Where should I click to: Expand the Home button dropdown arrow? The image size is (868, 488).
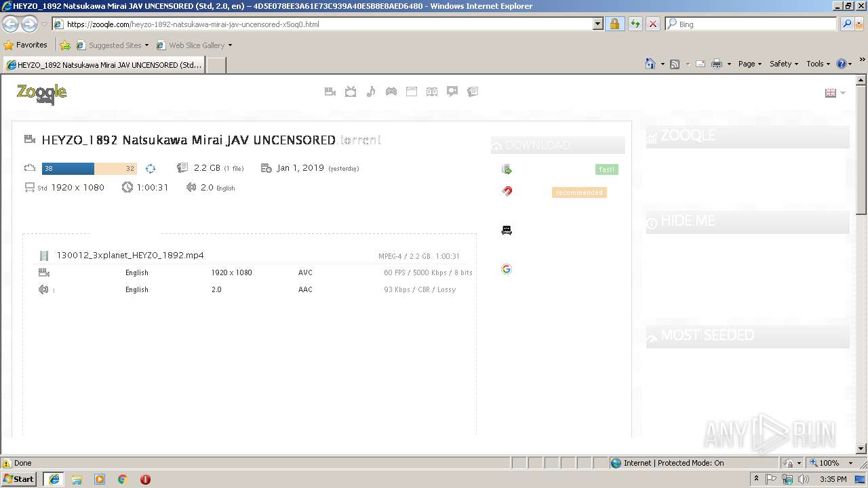tap(663, 64)
